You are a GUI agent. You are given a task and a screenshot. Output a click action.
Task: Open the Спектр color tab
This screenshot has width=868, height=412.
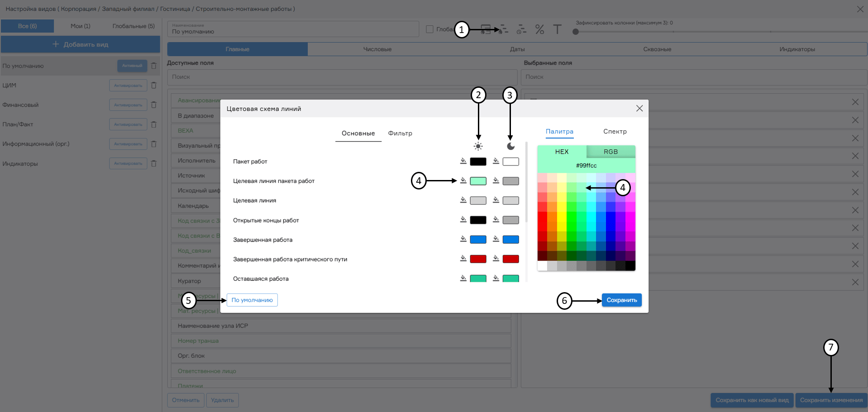click(615, 132)
